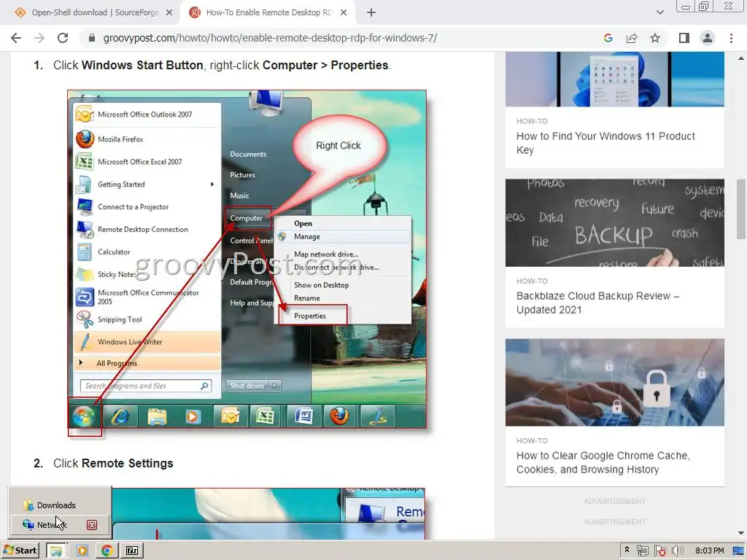Click the volume speaker tray icon
The width and height of the screenshot is (747, 560).
[x=678, y=551]
